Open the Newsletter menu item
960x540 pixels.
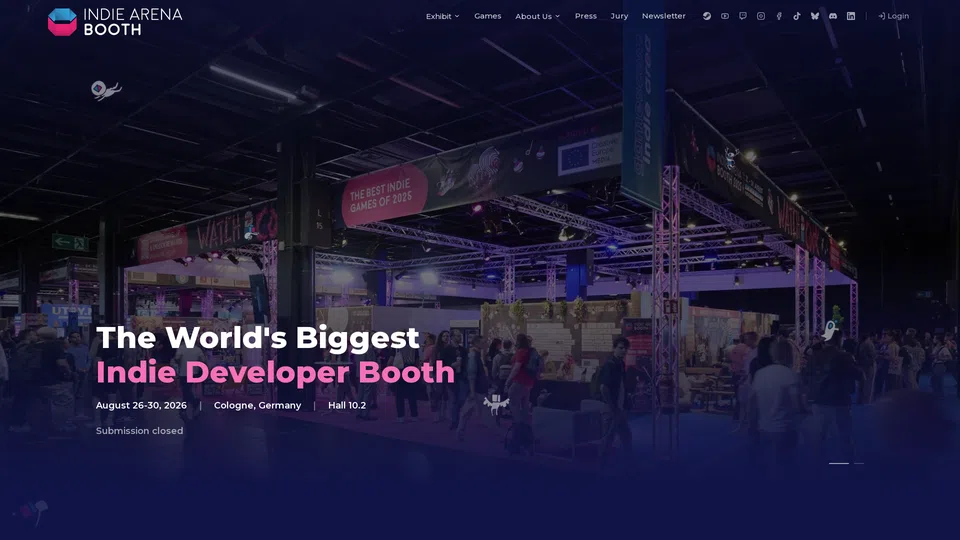point(664,16)
